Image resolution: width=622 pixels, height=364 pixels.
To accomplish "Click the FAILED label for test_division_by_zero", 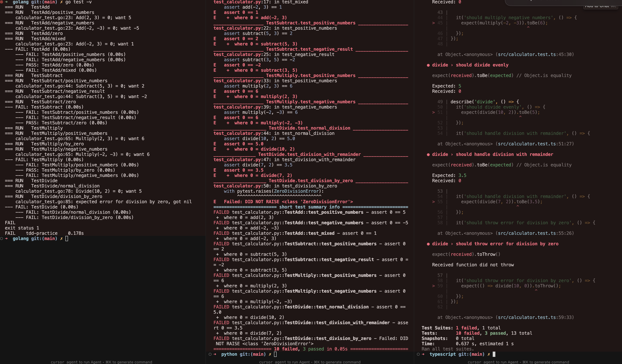I will 221,338.
